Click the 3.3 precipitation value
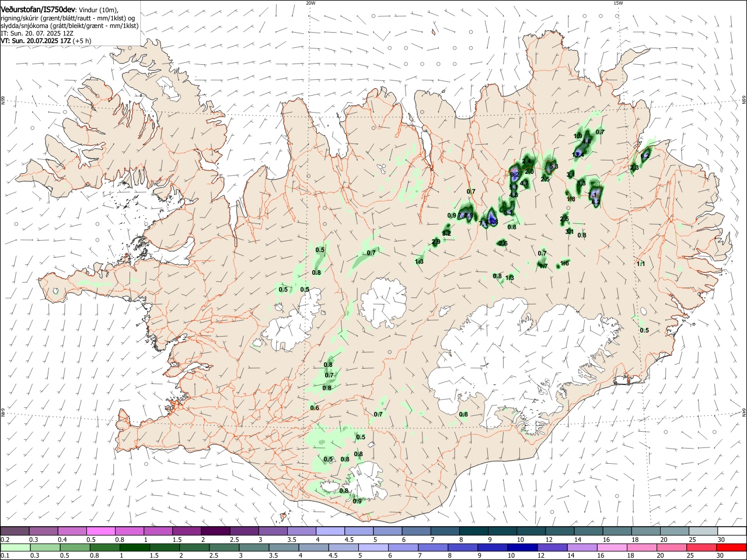The width and height of the screenshot is (747, 560). point(581,183)
